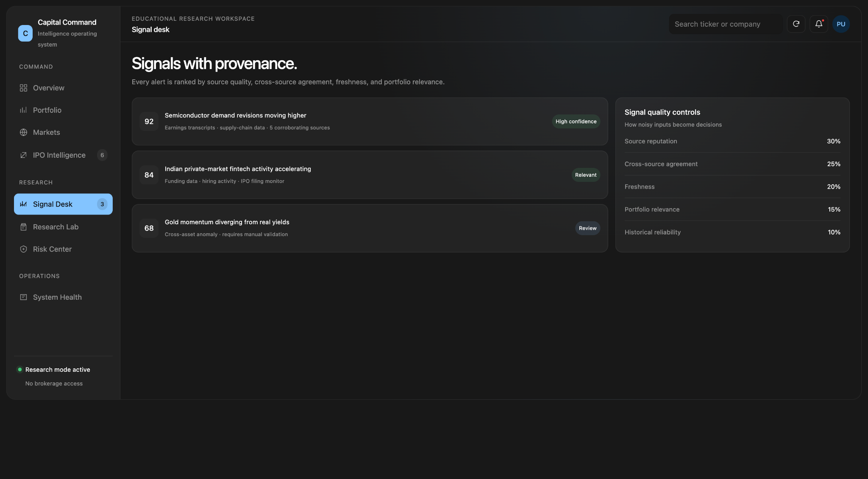The height and width of the screenshot is (479, 868).
Task: Click Portfolio relevance row label
Action: (x=652, y=209)
